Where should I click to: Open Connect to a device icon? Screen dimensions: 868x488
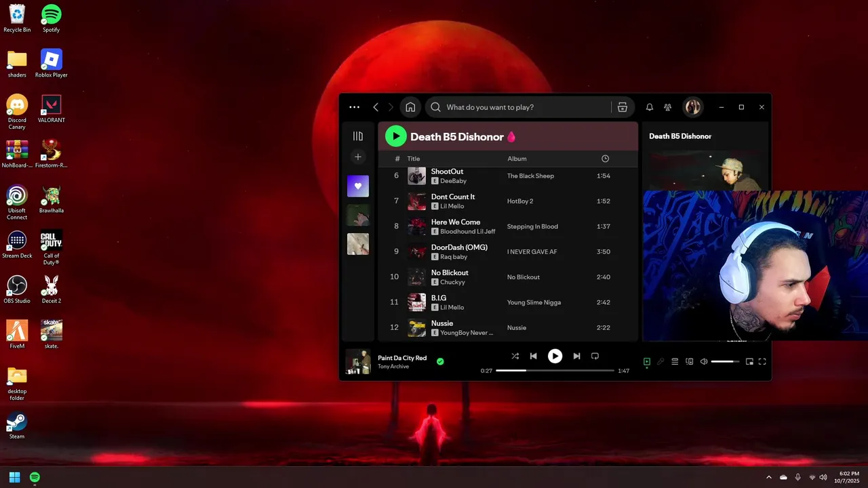point(690,362)
